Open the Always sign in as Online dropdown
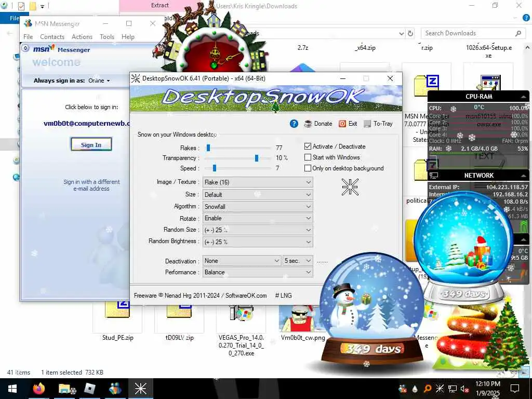Screen dimensions: 532x399 [x=99, y=81]
